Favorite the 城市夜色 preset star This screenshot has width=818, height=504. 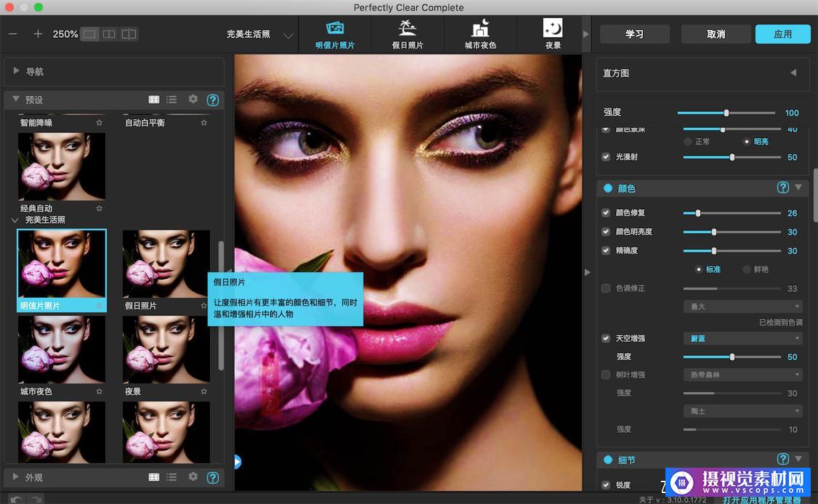[x=99, y=391]
